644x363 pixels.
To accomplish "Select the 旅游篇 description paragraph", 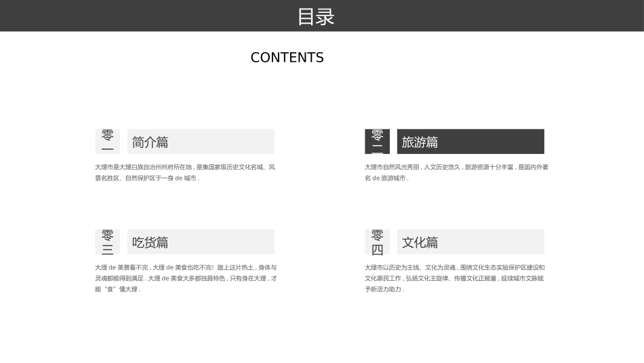I will coord(456,172).
